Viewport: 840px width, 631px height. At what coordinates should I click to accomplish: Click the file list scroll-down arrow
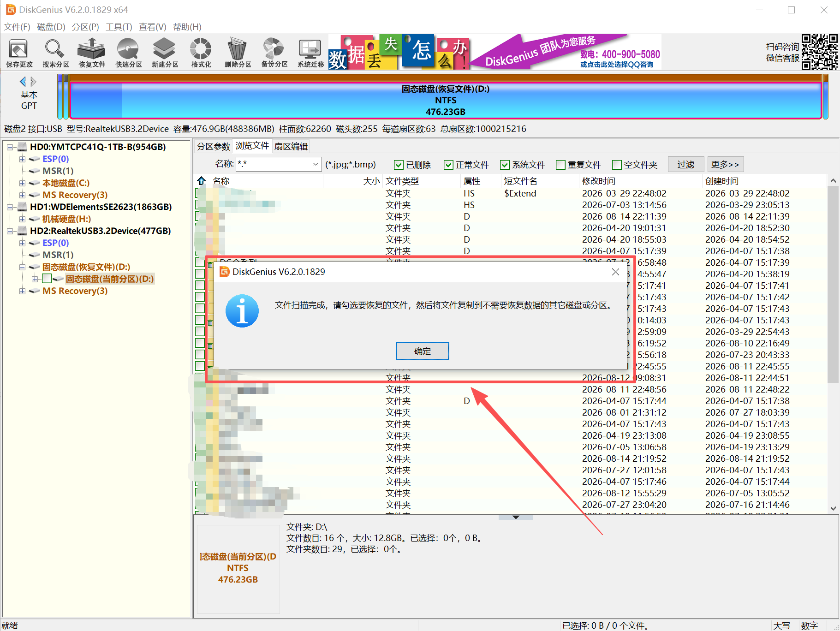tap(833, 508)
